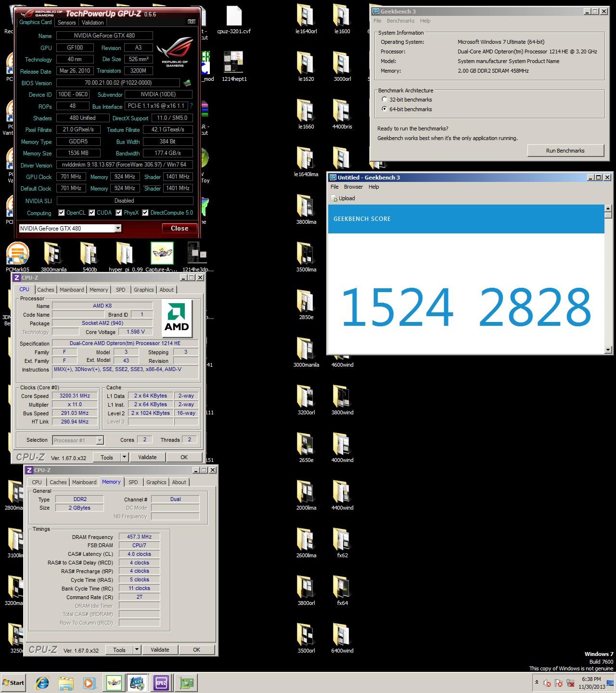Click the CPU-Z taskbar button
Image resolution: width=616 pixels, height=693 pixels.
click(x=161, y=682)
